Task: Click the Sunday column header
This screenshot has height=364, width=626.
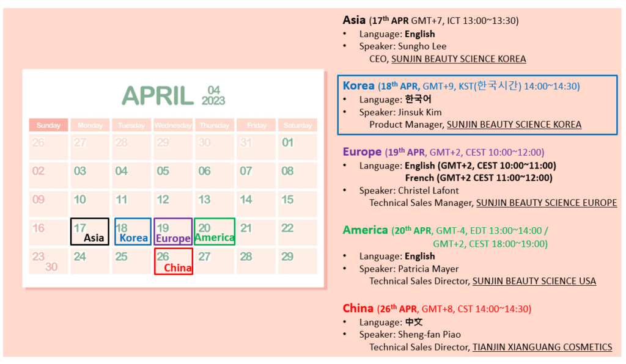Action: tap(48, 125)
